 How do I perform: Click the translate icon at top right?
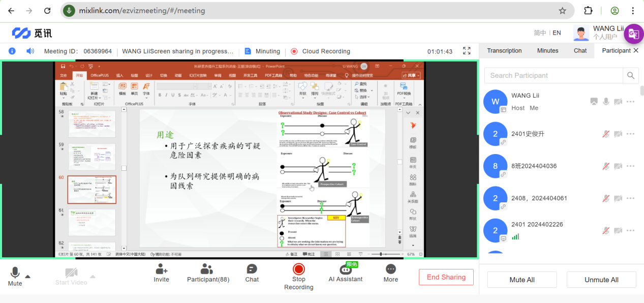(633, 34)
